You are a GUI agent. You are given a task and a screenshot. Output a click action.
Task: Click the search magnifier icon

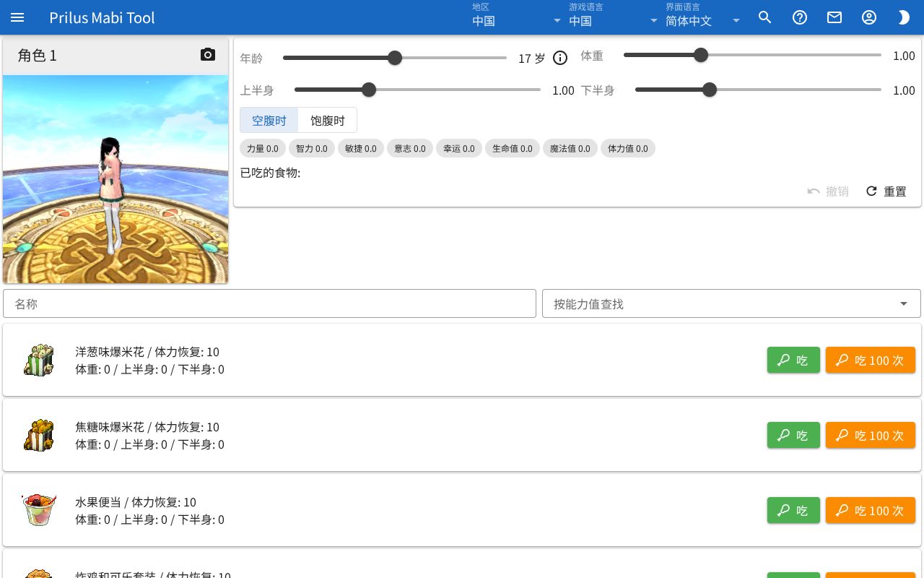(x=765, y=17)
